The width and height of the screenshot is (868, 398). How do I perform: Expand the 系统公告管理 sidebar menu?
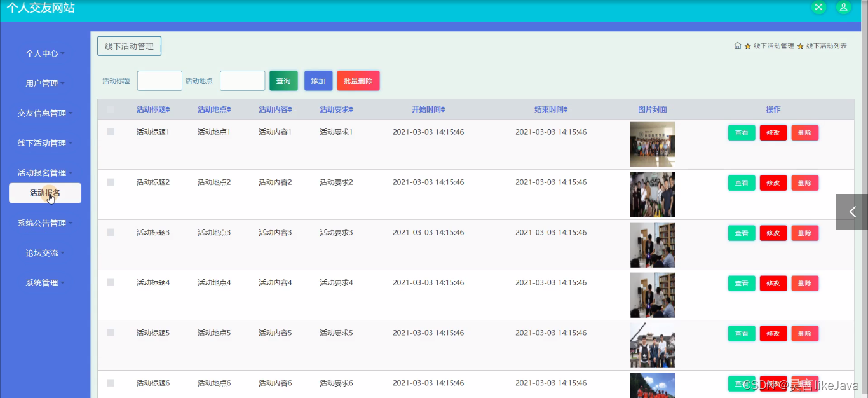click(x=45, y=223)
